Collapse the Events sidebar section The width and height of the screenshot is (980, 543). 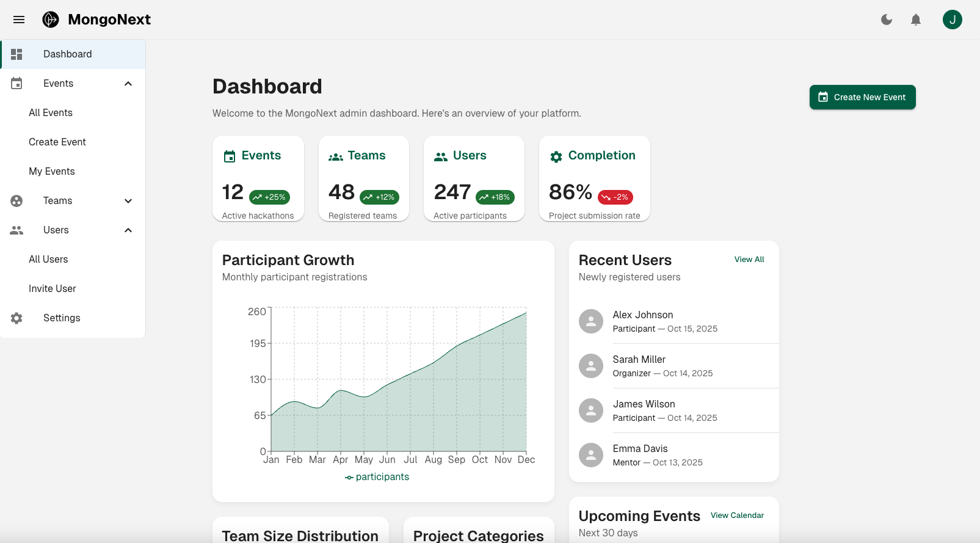(x=128, y=84)
